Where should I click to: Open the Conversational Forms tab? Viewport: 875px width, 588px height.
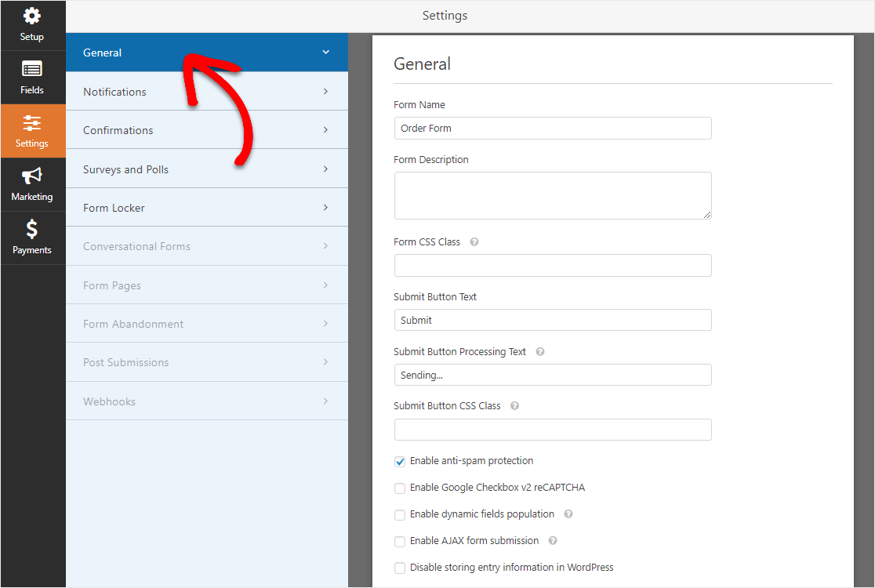click(207, 246)
